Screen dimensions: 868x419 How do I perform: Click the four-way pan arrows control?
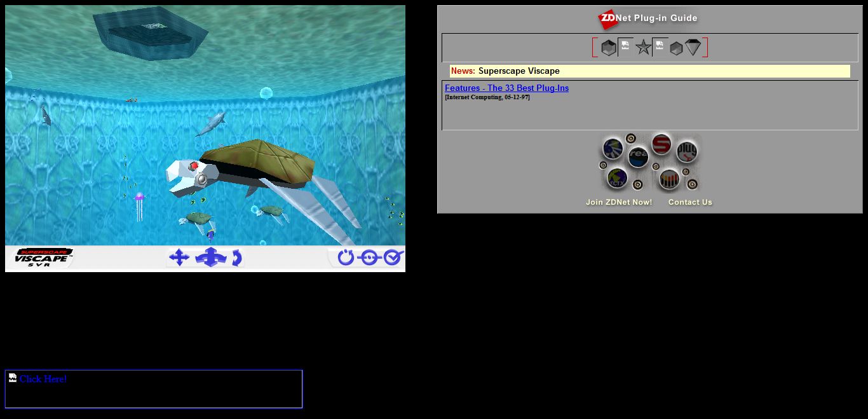pyautogui.click(x=179, y=258)
